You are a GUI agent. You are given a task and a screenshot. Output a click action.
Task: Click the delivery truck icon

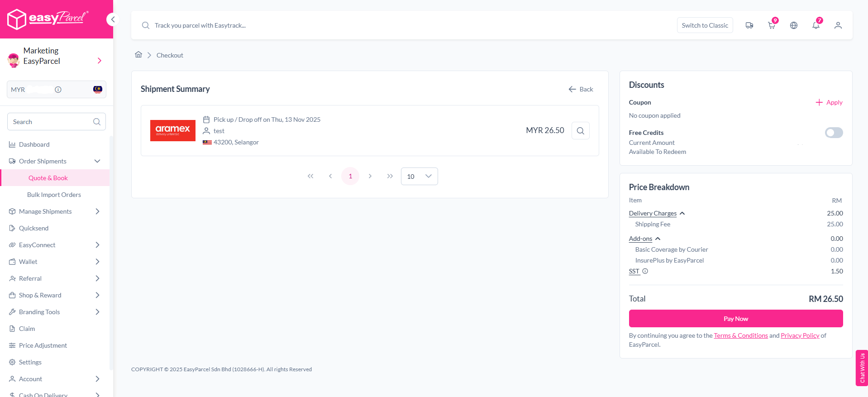click(x=749, y=25)
